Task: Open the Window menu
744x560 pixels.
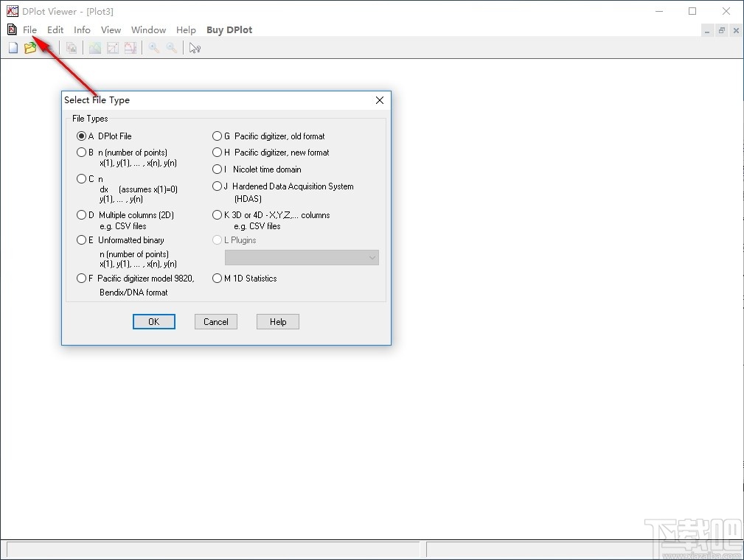Action: [148, 29]
